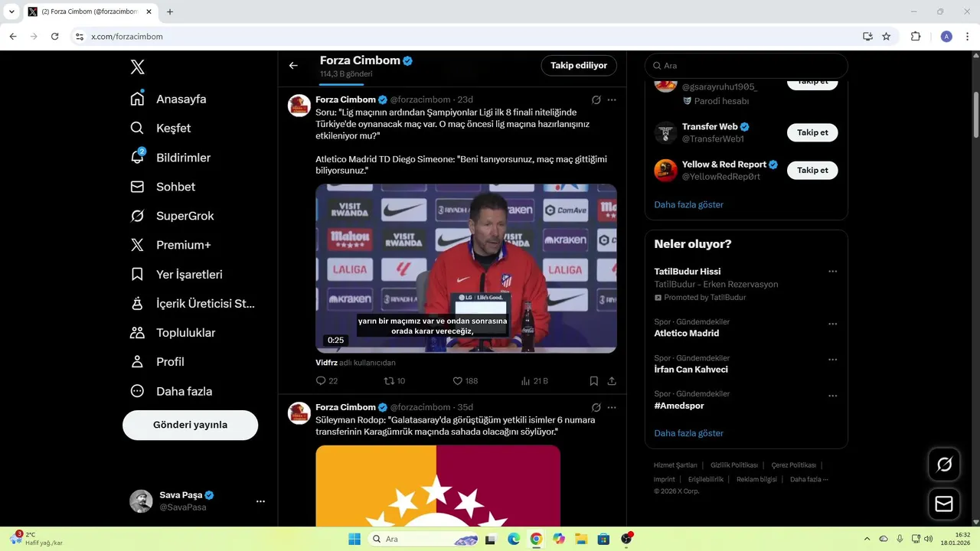
Task: Open Chrome three-dot menu
Action: 967,36
